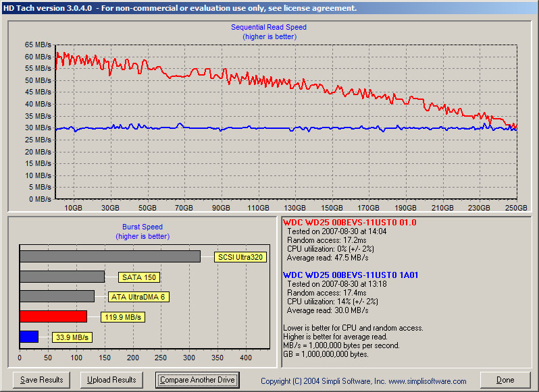
Task: Click the 130GB mark on the x-axis
Action: pyautogui.click(x=294, y=208)
